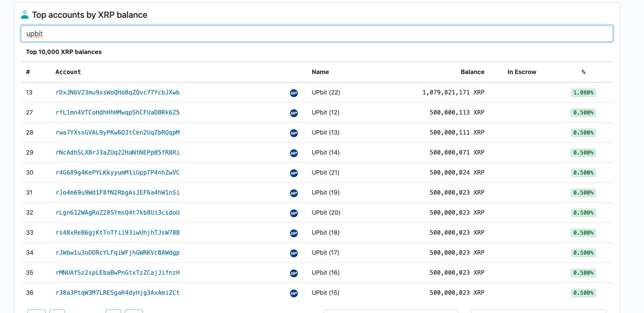Screen dimensions: 644x313
Task: Focus the search field containing "upbit"
Action: pyautogui.click(x=317, y=34)
